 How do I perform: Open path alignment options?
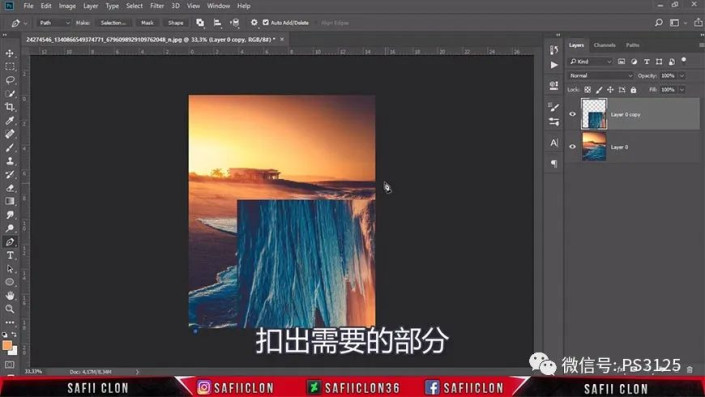[x=217, y=22]
